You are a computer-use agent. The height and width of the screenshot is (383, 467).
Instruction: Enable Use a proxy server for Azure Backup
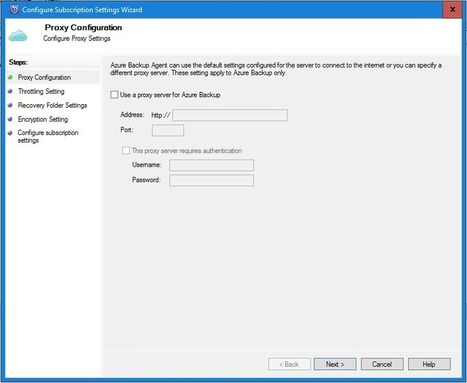pyautogui.click(x=114, y=95)
